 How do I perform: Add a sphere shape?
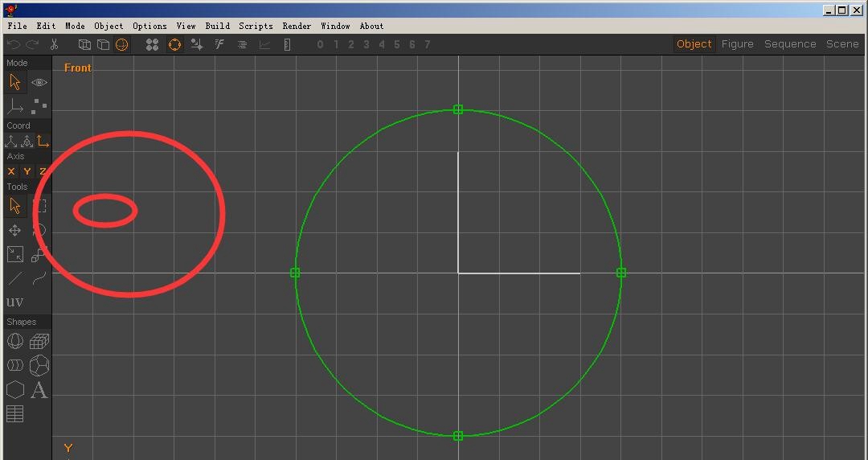[x=15, y=341]
